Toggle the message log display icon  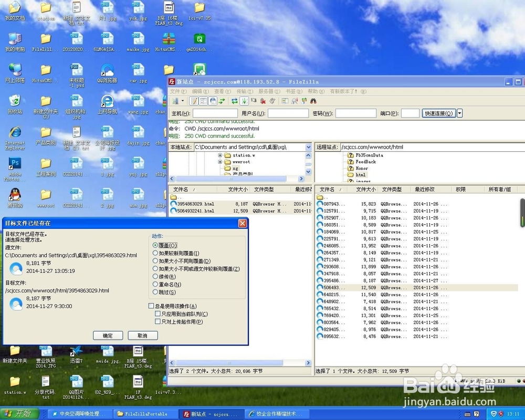(x=194, y=101)
